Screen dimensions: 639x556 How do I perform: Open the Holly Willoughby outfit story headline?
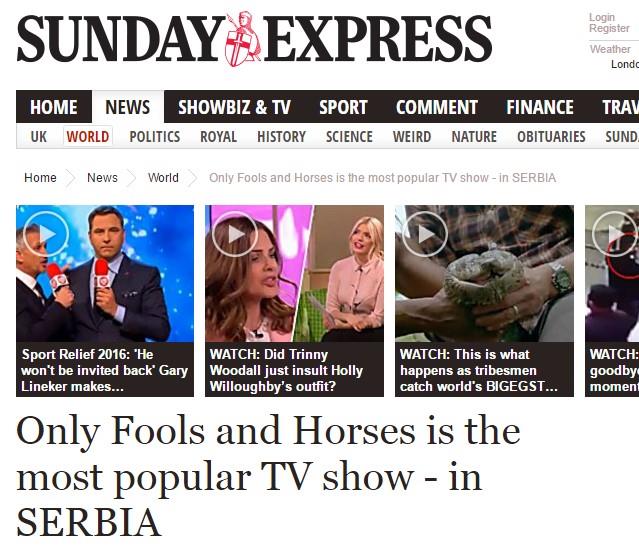tap(286, 370)
